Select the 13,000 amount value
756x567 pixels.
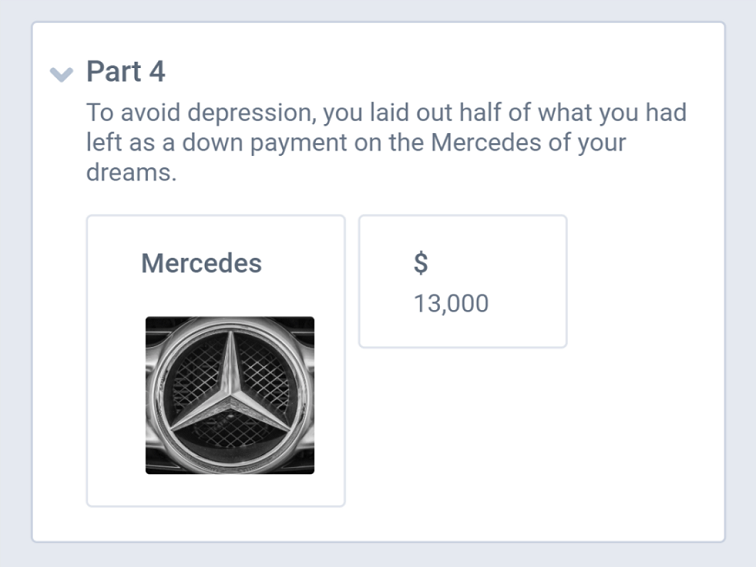click(451, 304)
